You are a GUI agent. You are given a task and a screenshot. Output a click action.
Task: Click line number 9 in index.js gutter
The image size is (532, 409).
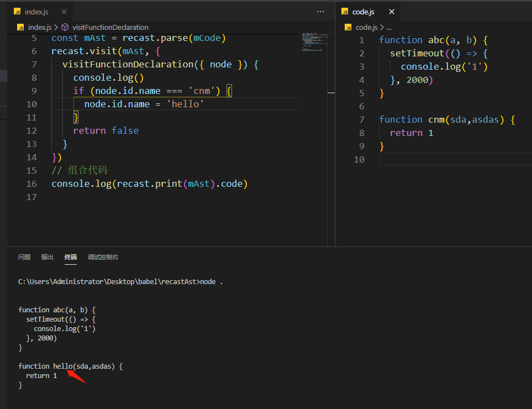pyautogui.click(x=34, y=91)
